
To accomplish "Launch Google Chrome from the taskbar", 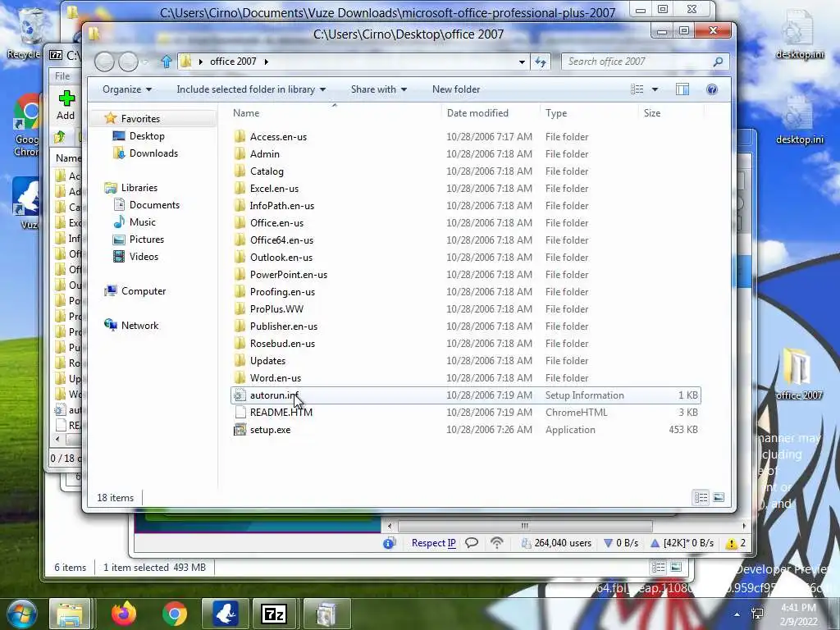I will pos(175,614).
